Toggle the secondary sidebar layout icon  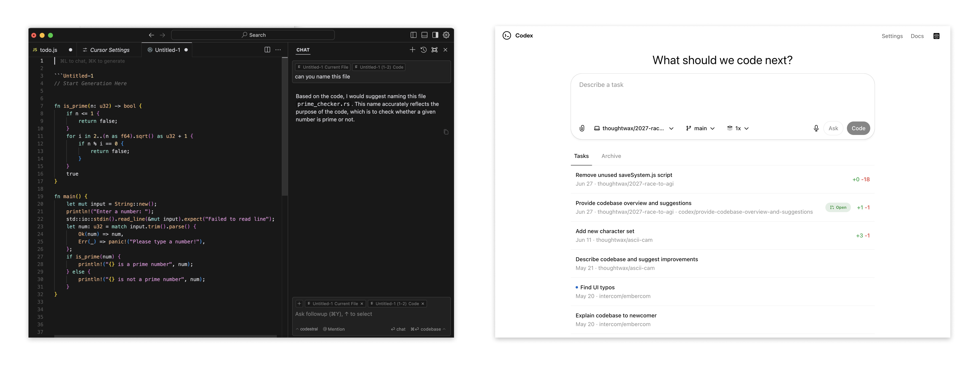click(435, 35)
